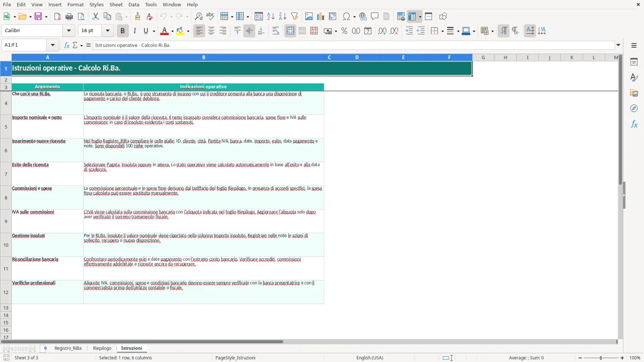Screen dimensions: 644x362
Task: Format cells as percent
Action: (x=345, y=31)
